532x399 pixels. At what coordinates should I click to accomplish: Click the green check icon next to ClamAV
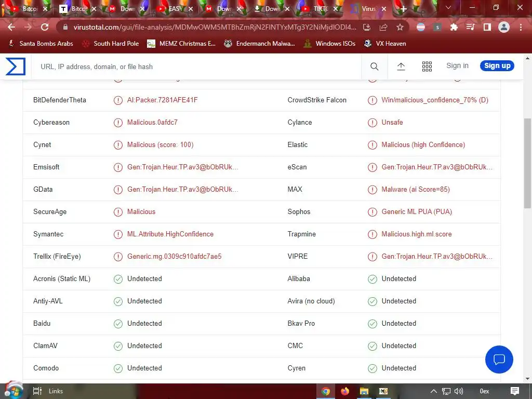(118, 345)
